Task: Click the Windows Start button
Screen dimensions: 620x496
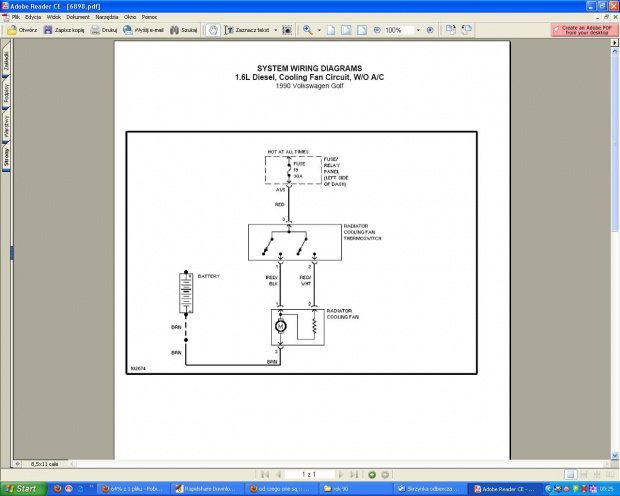Action: click(23, 489)
